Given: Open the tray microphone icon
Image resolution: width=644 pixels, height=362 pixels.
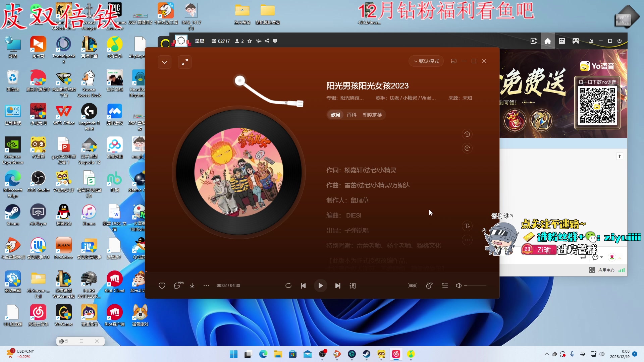Looking at the screenshot, I should 572,354.
